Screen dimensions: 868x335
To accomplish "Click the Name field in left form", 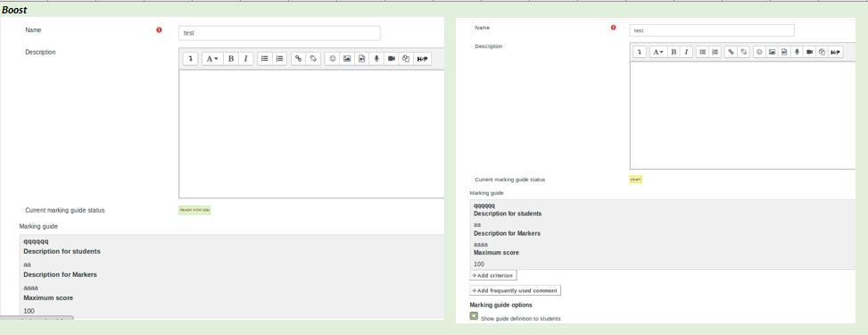I will (x=279, y=33).
